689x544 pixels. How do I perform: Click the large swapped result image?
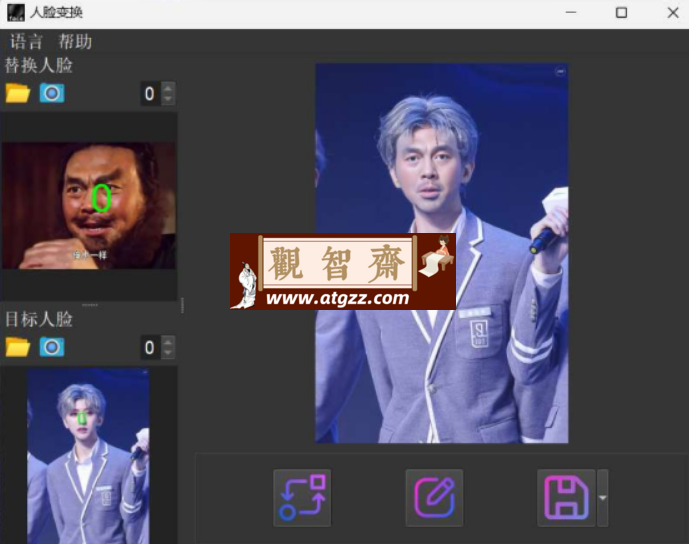(x=442, y=253)
